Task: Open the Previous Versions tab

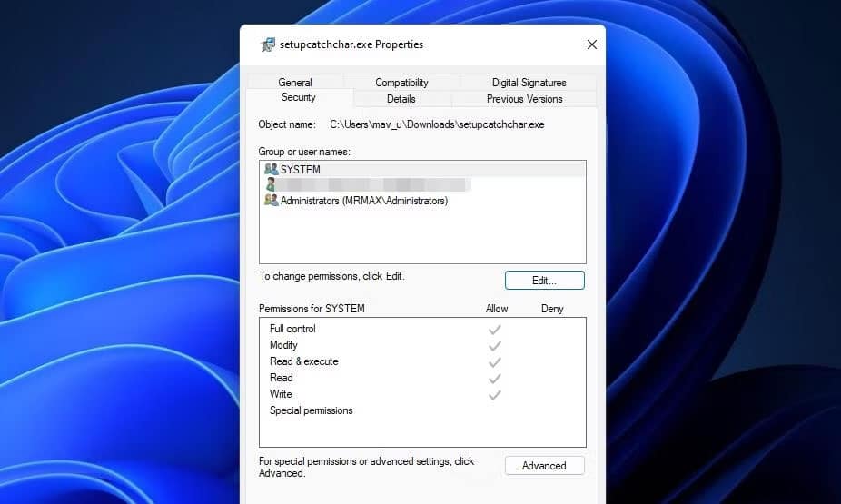Action: point(525,99)
